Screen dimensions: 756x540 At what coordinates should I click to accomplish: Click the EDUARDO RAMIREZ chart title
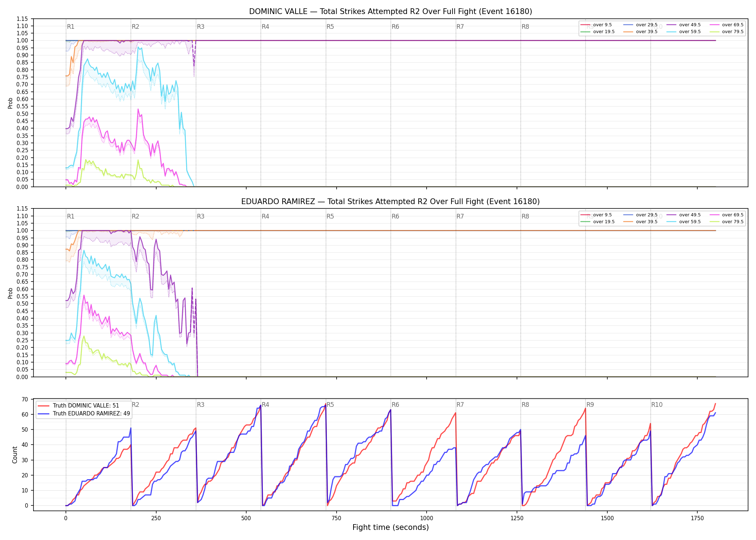[391, 202]
